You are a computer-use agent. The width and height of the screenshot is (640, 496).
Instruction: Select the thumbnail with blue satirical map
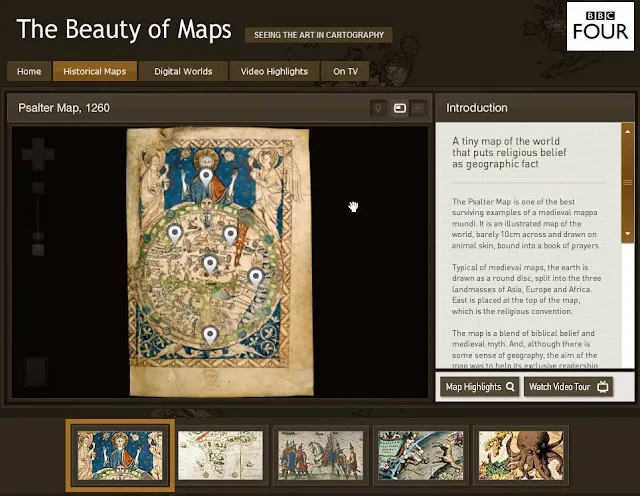pyautogui.click(x=421, y=455)
